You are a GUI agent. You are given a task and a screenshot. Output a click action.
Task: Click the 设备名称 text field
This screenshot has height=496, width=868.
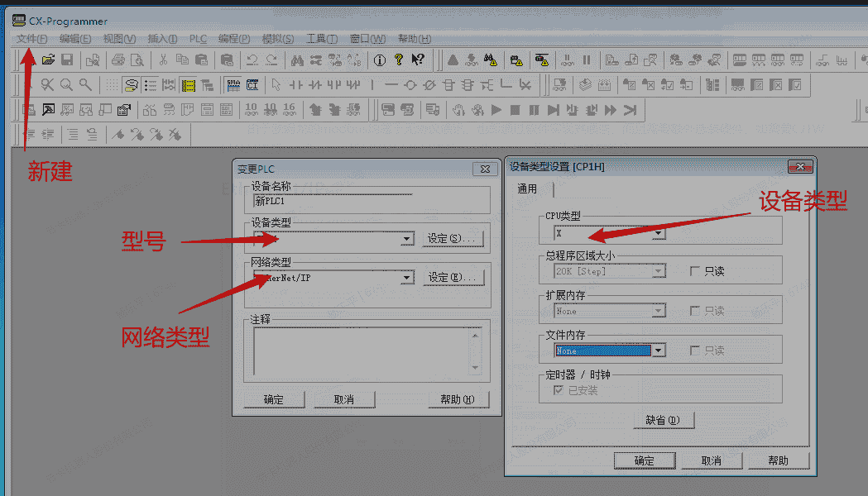pos(331,200)
